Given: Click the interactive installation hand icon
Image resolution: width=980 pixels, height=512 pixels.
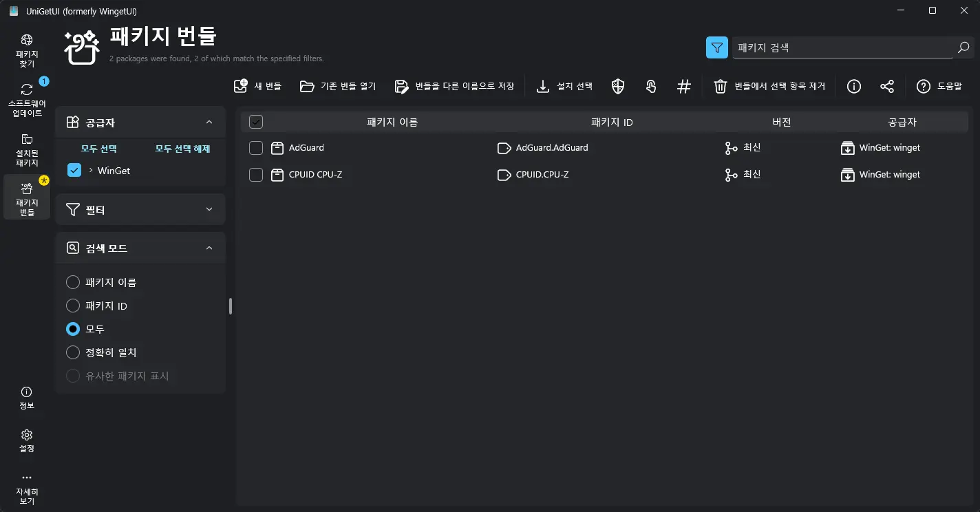Looking at the screenshot, I should click(651, 86).
